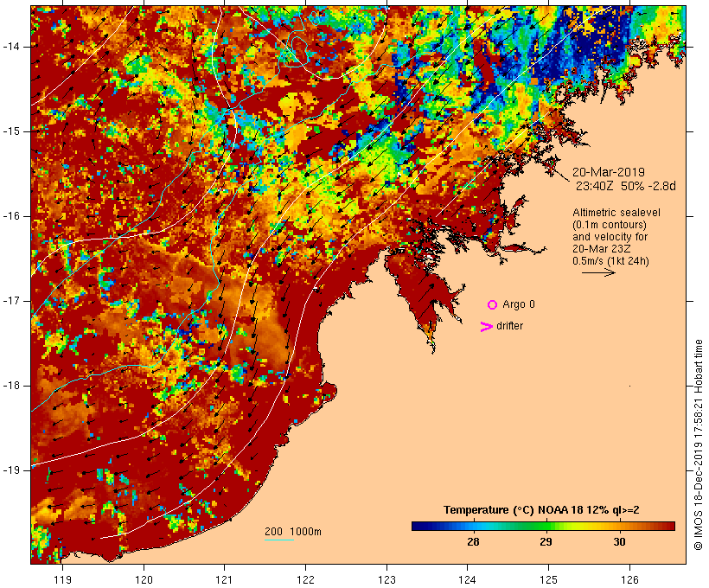Click longitude axis label 121
The width and height of the screenshot is (709, 588).
click(224, 579)
